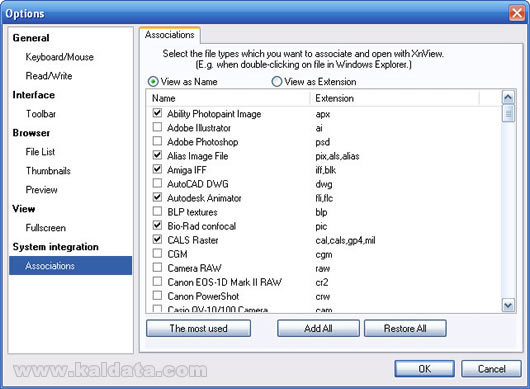Select the Browser category
The image size is (530, 389).
pyautogui.click(x=31, y=133)
